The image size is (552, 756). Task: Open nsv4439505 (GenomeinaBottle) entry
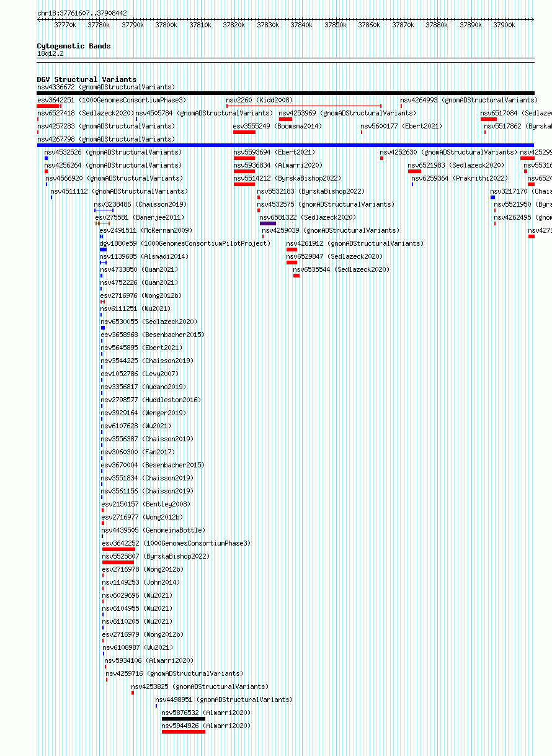point(154,530)
